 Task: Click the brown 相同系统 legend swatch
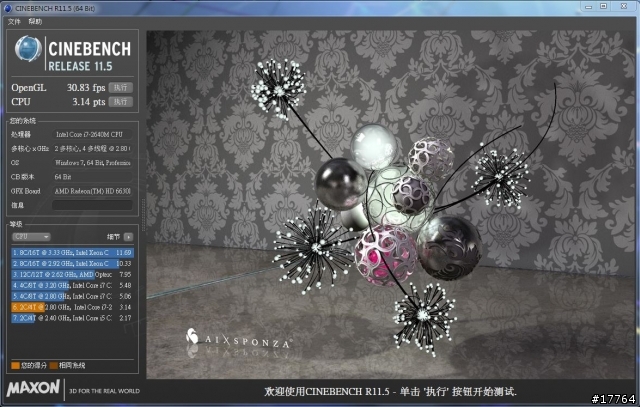click(x=53, y=365)
